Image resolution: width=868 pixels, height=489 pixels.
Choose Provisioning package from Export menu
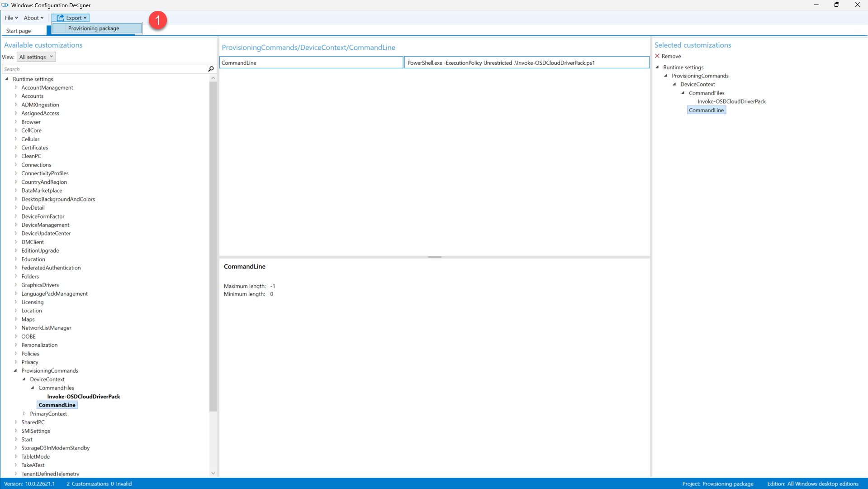point(94,28)
